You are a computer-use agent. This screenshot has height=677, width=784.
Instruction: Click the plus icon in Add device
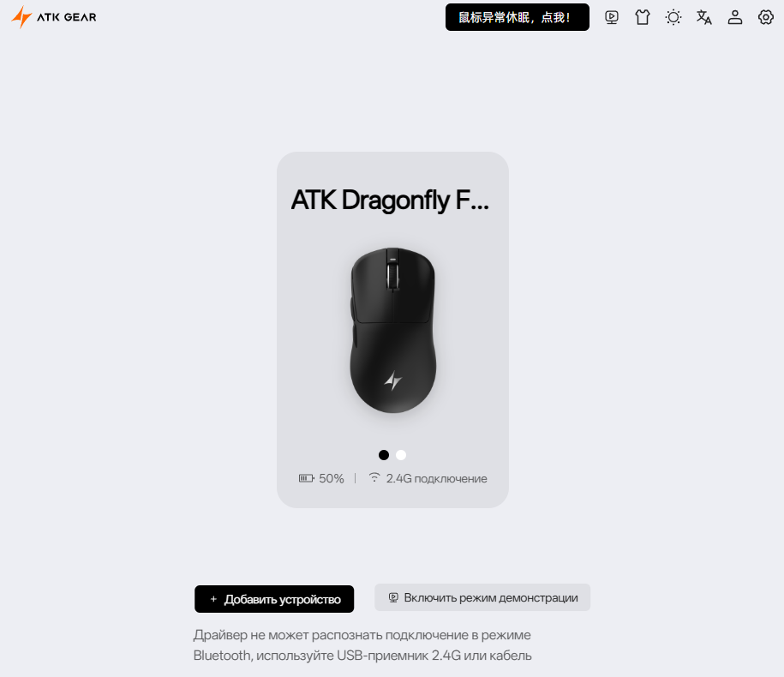(x=213, y=599)
